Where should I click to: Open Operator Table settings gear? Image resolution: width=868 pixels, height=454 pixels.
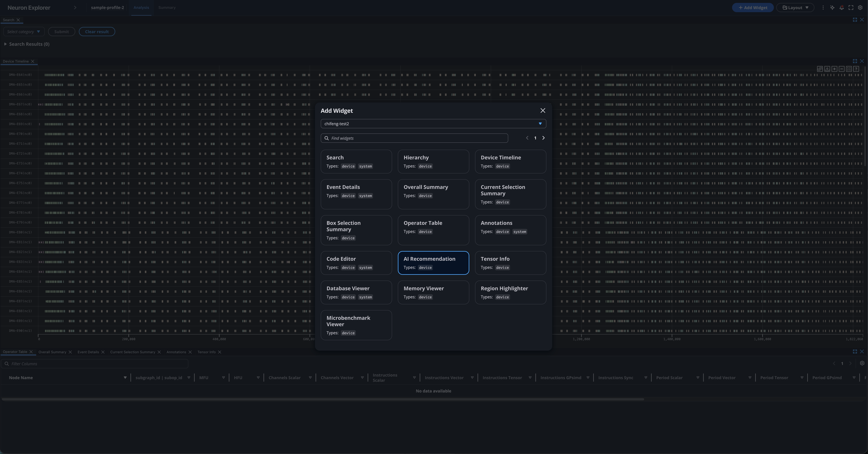862,363
